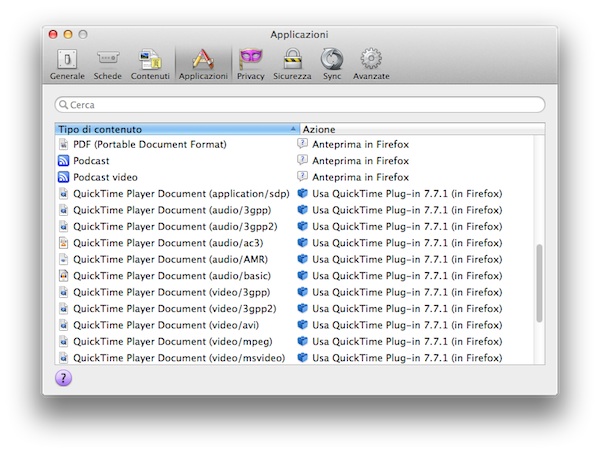The image size is (600, 454).
Task: Click the file icon for audio/AMR row
Action: [64, 260]
